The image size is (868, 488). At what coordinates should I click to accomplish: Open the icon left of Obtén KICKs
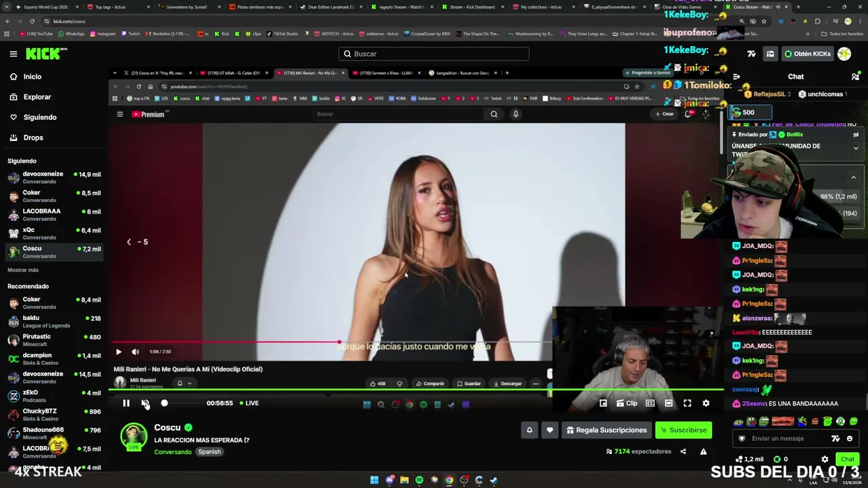click(770, 54)
